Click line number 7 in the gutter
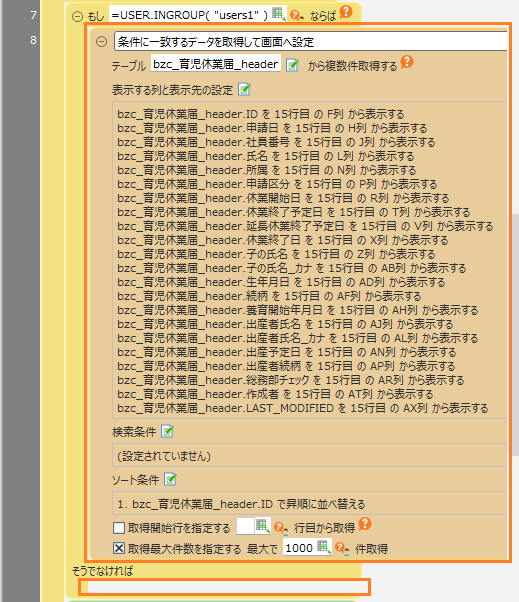This screenshot has width=519, height=602. pos(33,15)
